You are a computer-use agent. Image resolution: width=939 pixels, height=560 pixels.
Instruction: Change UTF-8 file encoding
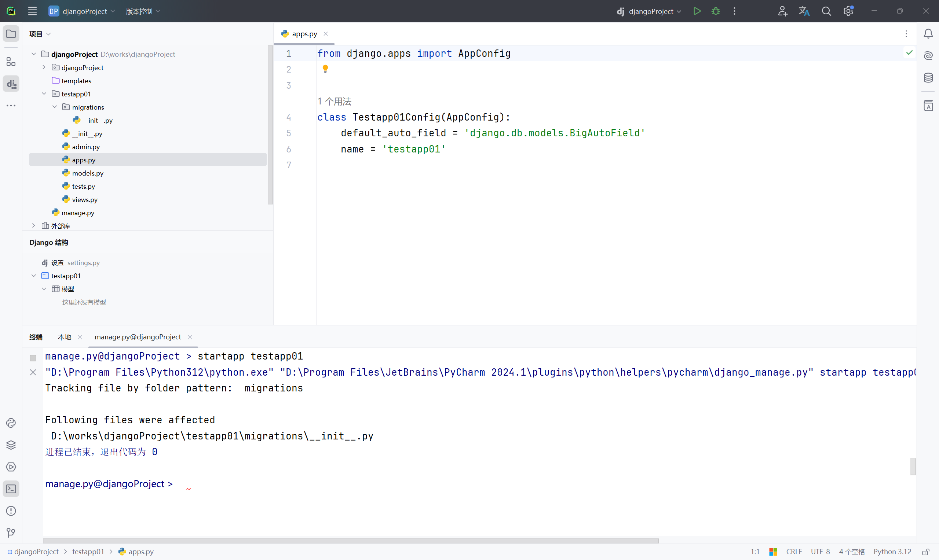[821, 552]
